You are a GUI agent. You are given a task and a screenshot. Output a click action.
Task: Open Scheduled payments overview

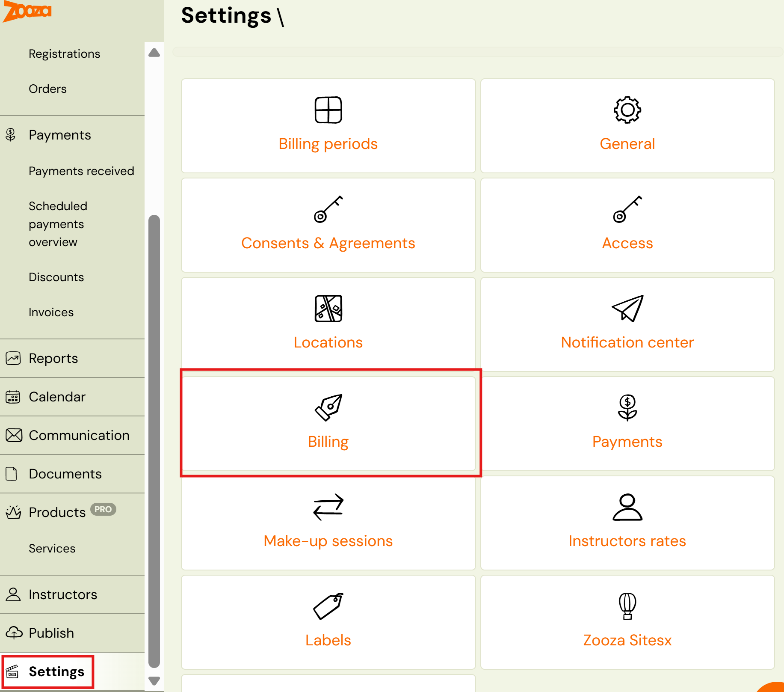(x=58, y=224)
